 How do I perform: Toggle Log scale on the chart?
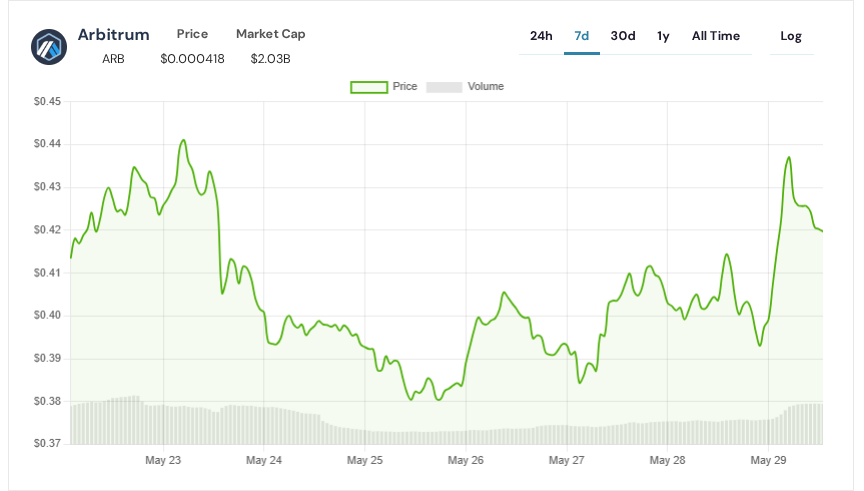point(791,36)
